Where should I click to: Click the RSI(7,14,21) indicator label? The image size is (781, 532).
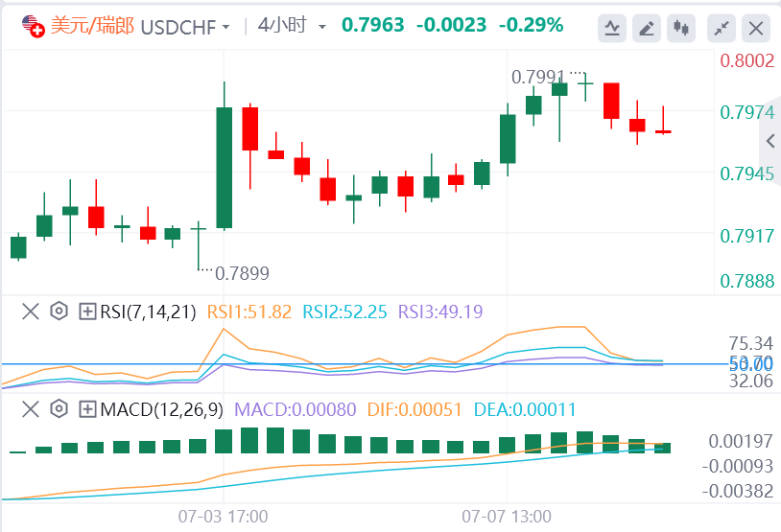(x=148, y=311)
